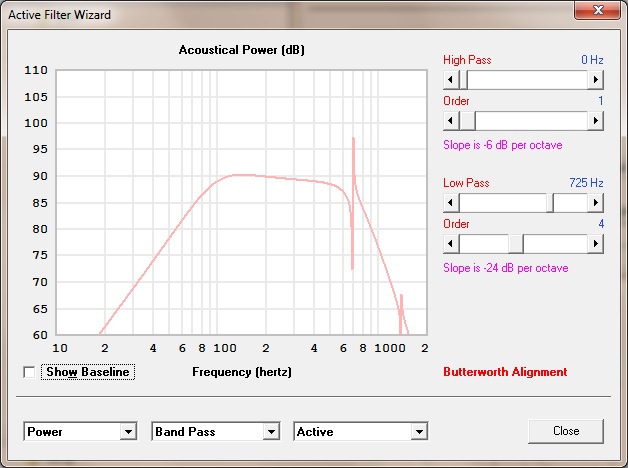This screenshot has height=468, width=628.
Task: Decrease the Low Pass Order with left arrow
Action: (x=451, y=243)
